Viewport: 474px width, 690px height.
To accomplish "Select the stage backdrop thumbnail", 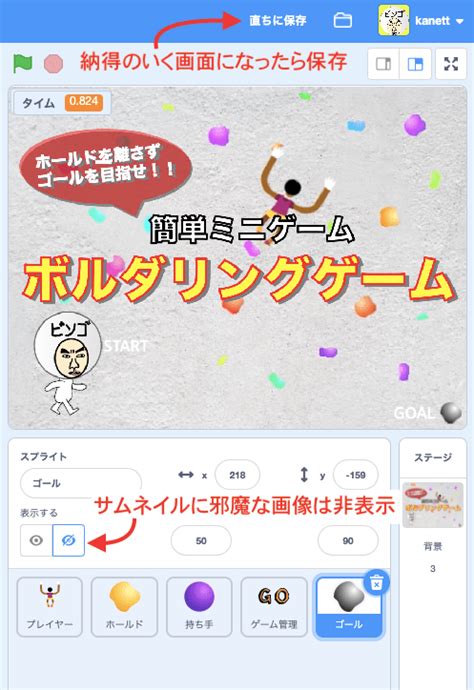I will pos(433,505).
